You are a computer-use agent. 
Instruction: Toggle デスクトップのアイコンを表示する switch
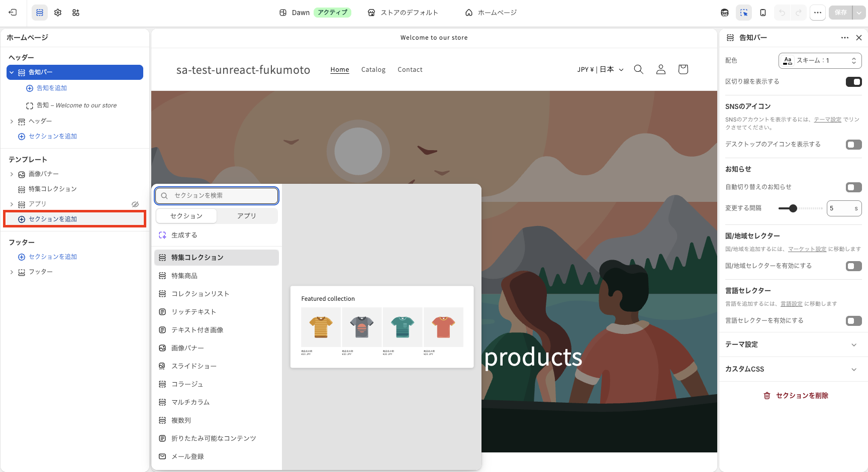[853, 145]
